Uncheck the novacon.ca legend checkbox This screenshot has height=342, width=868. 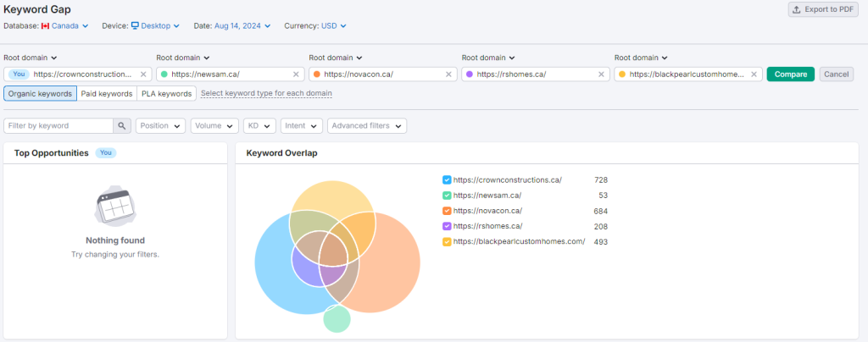(x=447, y=211)
